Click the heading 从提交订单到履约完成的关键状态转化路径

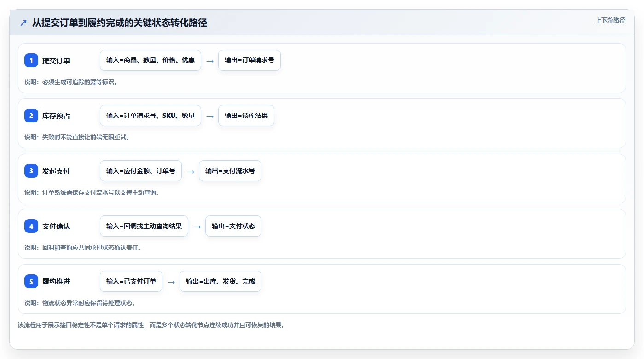[120, 23]
